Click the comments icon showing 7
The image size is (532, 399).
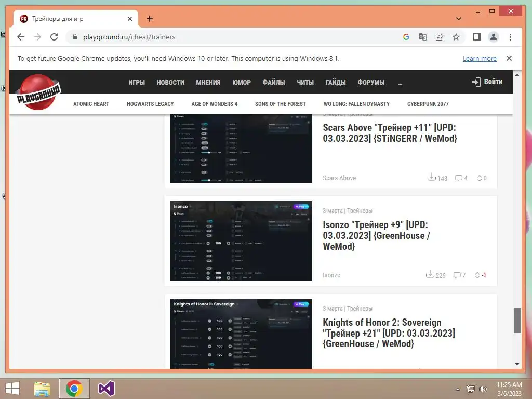point(457,275)
